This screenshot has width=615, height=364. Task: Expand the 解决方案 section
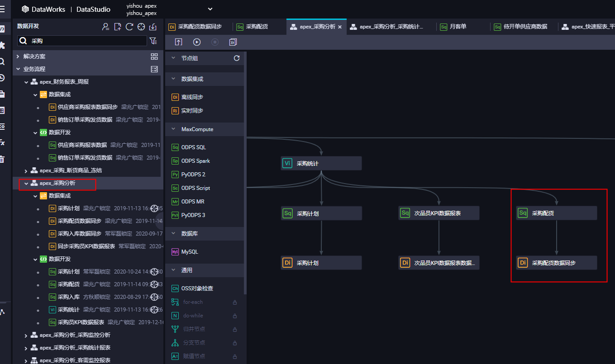[18, 57]
